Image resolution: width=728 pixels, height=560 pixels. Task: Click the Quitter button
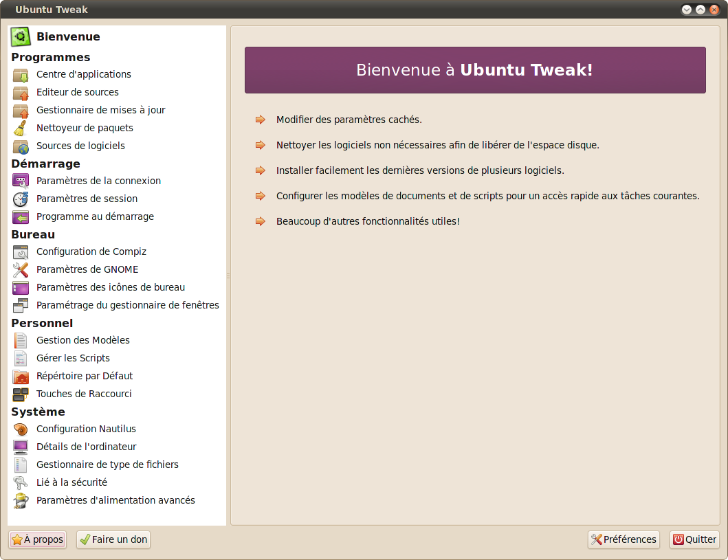694,539
